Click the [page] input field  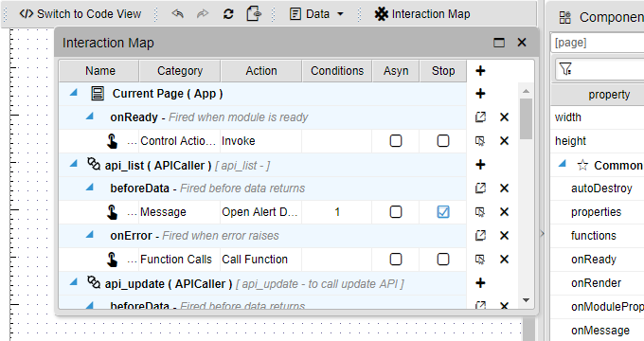click(598, 43)
